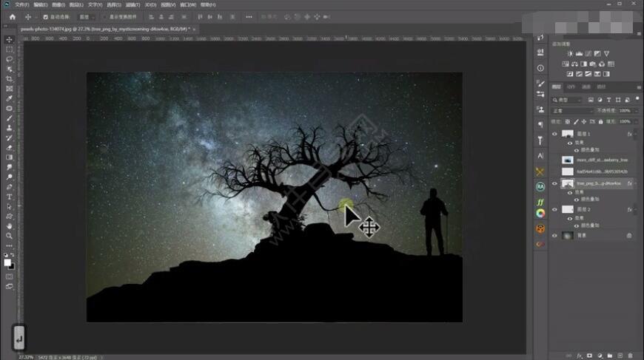644x360 pixels.
Task: Hide the 背景 background layer
Action: click(x=554, y=236)
